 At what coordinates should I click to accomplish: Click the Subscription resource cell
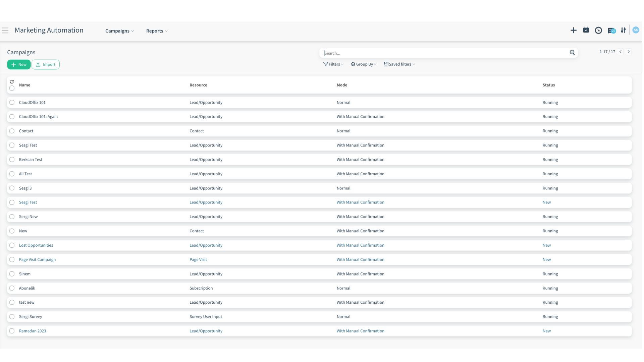[x=201, y=288]
